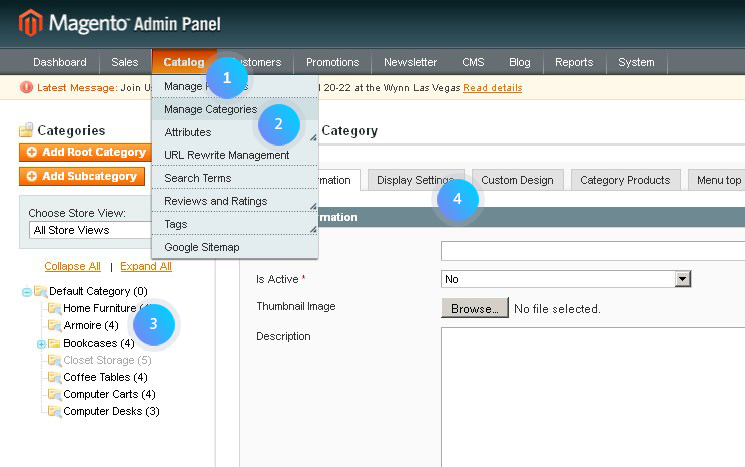Click Collapse All link
The height and width of the screenshot is (467, 745).
pyautogui.click(x=73, y=266)
